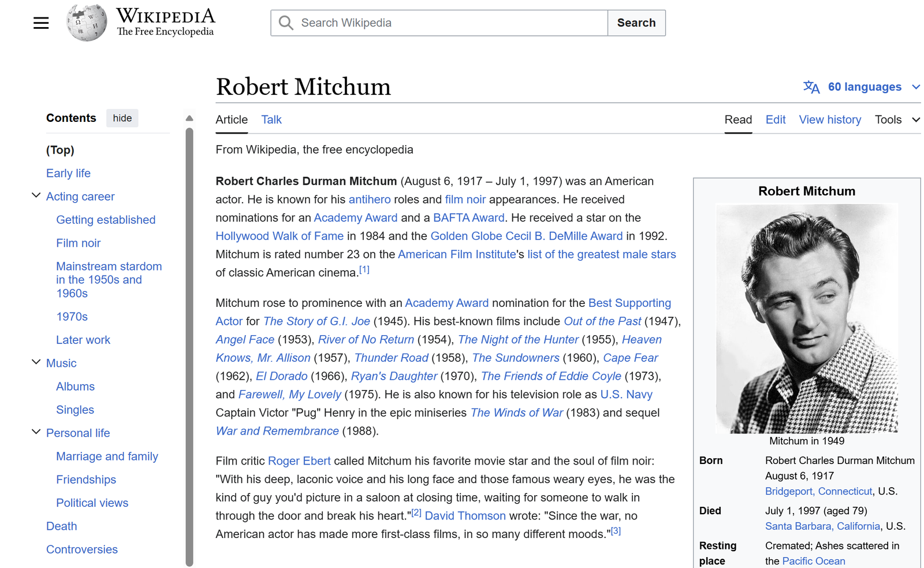This screenshot has height=568, width=924.
Task: Collapse the Acting career section
Action: click(36, 196)
